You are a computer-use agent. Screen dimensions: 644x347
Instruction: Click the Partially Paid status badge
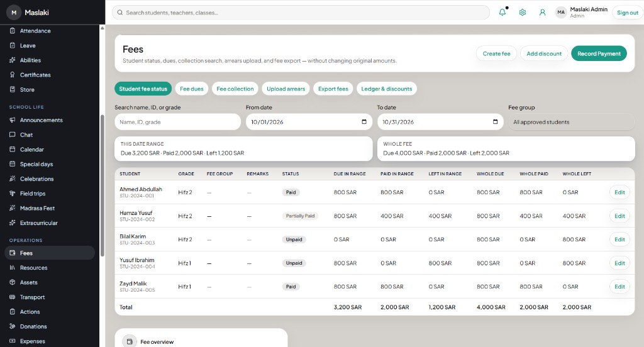click(300, 216)
